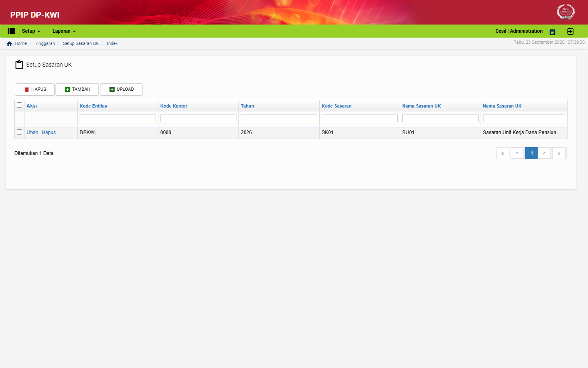Click the UPLOAD button
This screenshot has height=368, width=588.
[121, 90]
